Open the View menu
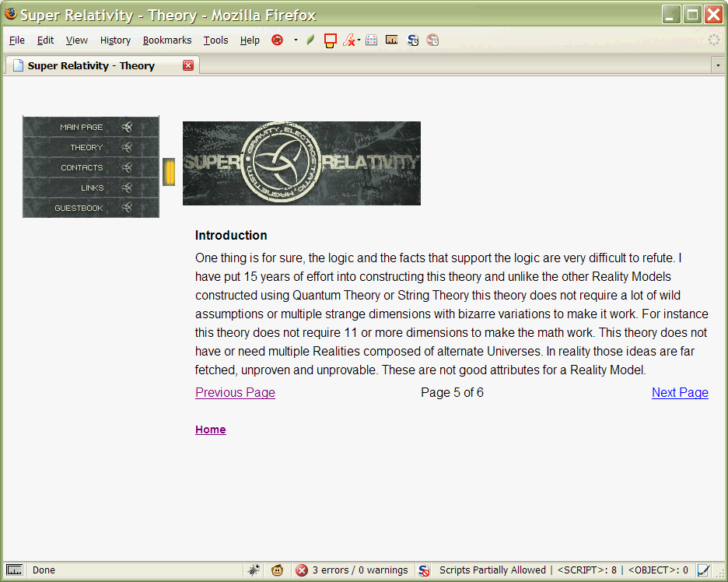The height and width of the screenshot is (582, 728). pyautogui.click(x=76, y=40)
